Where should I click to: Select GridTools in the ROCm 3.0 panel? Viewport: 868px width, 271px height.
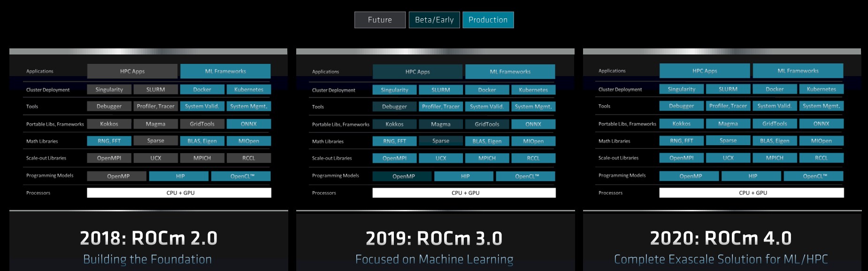pos(487,124)
